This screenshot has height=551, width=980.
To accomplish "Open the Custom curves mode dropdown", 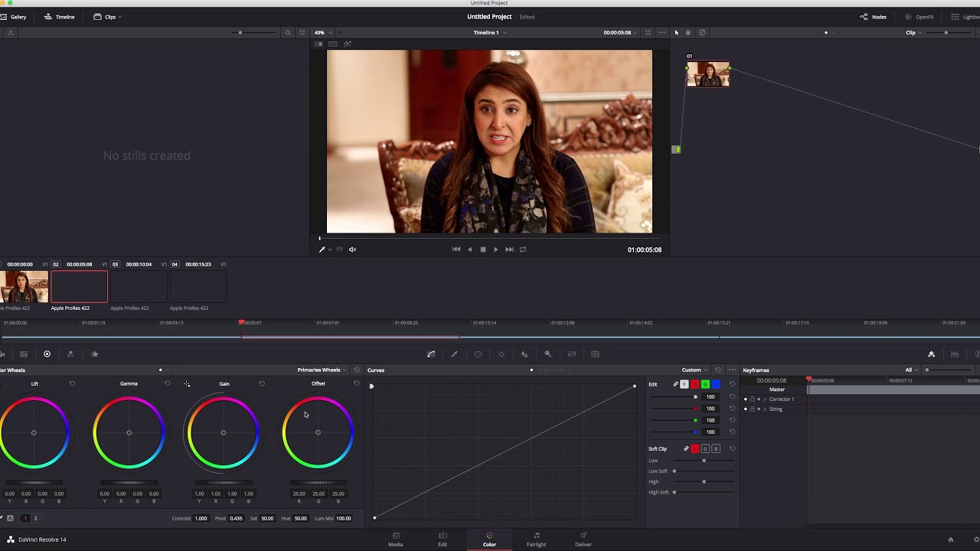I will 695,370.
